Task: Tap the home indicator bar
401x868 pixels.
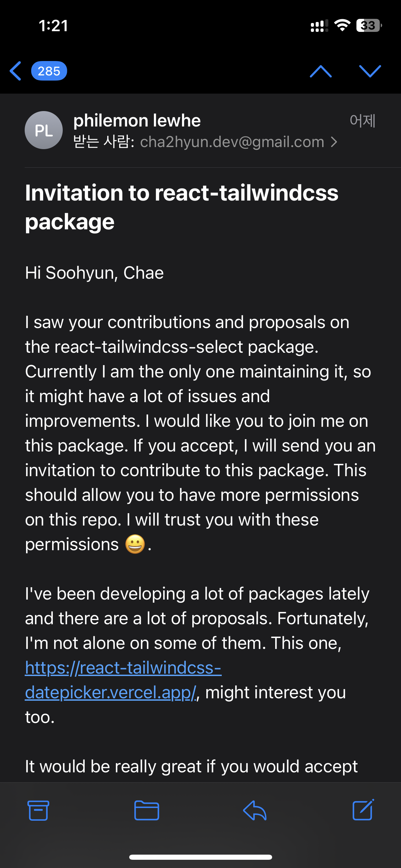Action: [200, 857]
